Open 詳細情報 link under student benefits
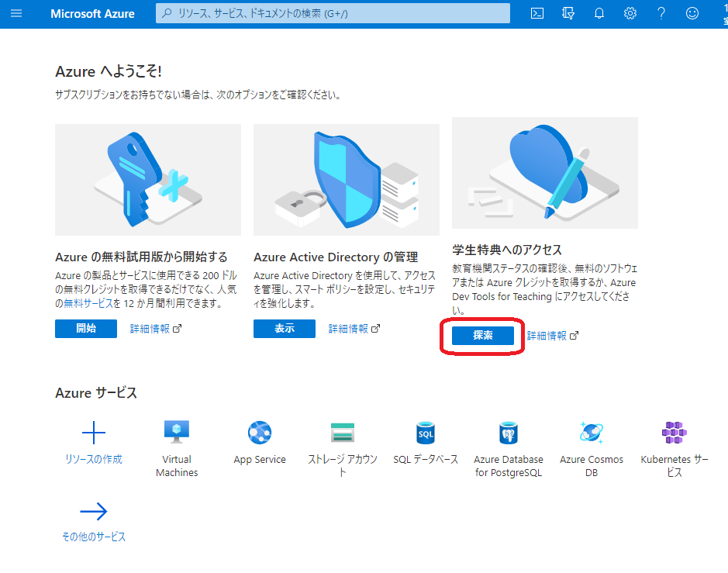Viewport: 728px width, 573px height. [547, 336]
